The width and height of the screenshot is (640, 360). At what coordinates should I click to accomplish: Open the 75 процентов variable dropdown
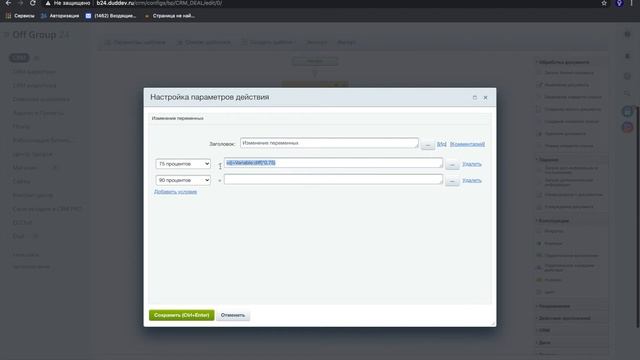click(x=183, y=164)
